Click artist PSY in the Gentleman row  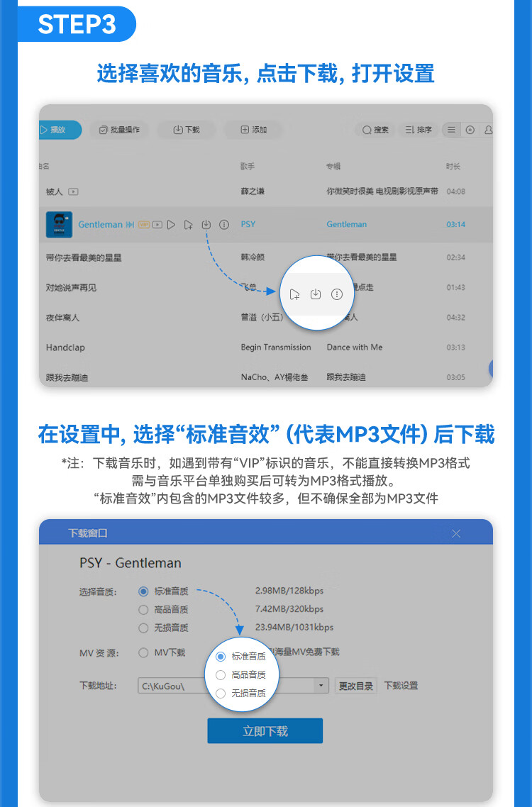[x=248, y=224]
